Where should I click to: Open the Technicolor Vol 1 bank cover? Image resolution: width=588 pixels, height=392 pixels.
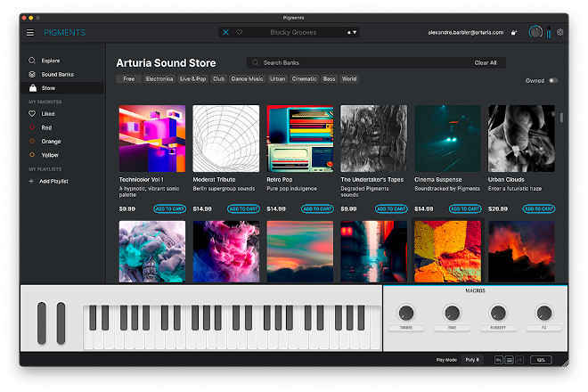[152, 138]
